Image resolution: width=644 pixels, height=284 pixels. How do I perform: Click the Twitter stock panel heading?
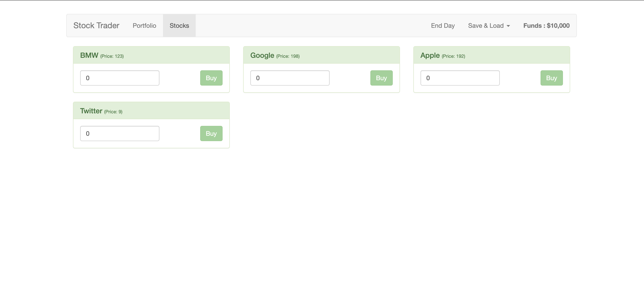[x=151, y=110]
